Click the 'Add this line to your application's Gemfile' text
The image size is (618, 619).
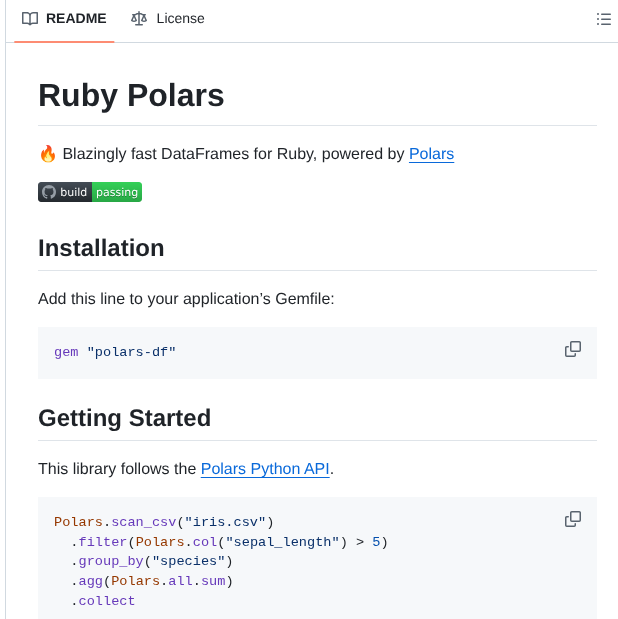click(186, 299)
